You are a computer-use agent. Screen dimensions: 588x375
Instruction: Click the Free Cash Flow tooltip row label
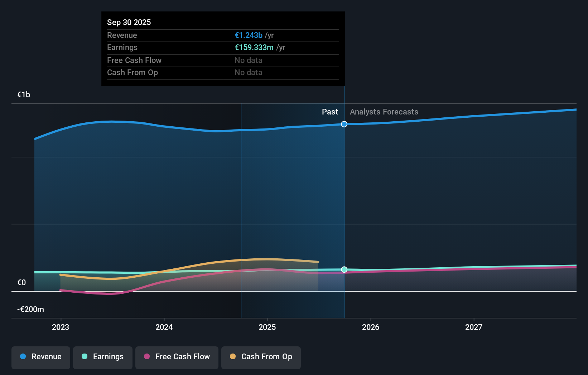134,60
